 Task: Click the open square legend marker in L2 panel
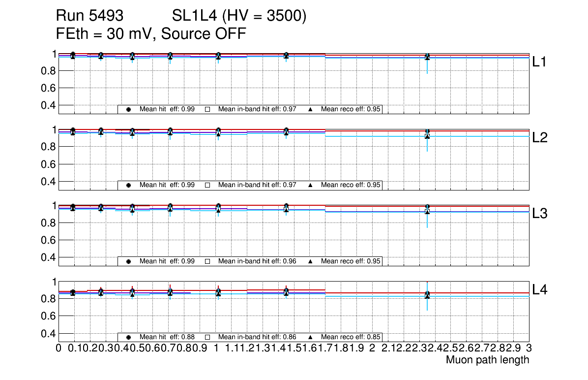pos(207,185)
